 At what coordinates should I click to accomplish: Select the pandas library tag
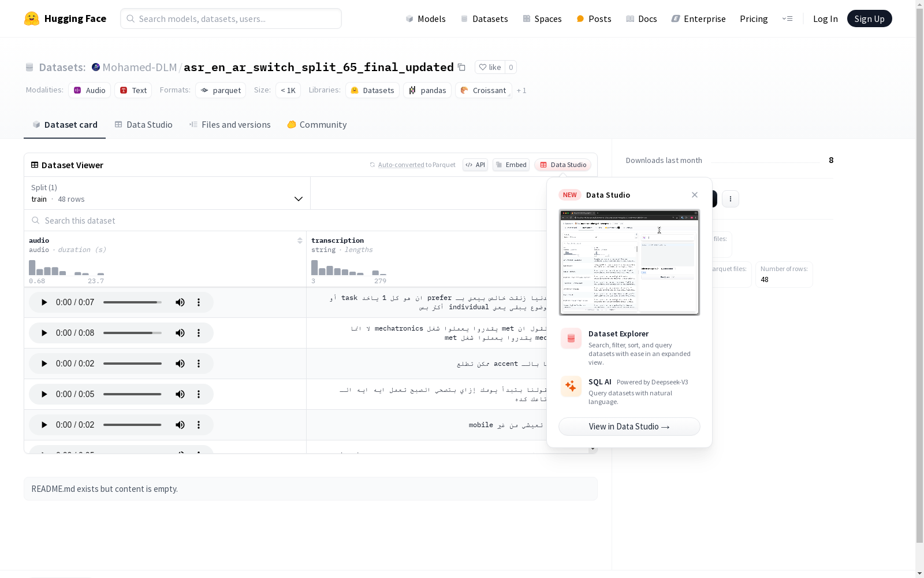click(427, 90)
